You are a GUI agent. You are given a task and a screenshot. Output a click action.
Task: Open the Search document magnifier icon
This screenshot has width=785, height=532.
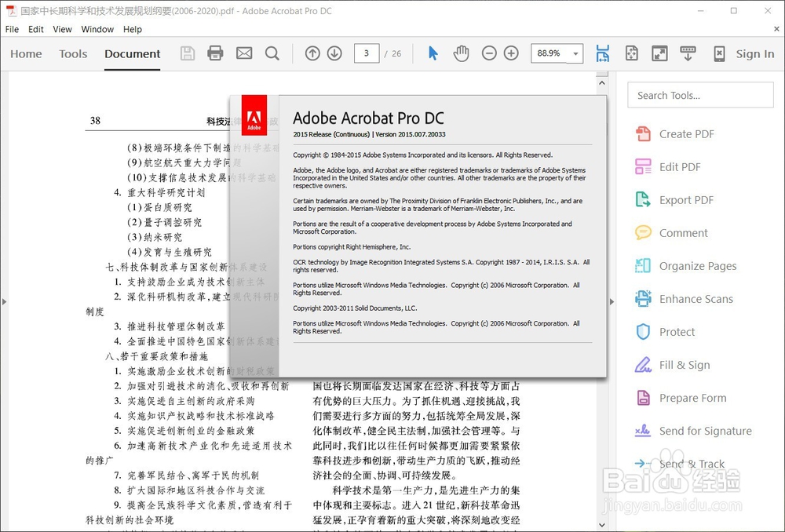pyautogui.click(x=272, y=53)
